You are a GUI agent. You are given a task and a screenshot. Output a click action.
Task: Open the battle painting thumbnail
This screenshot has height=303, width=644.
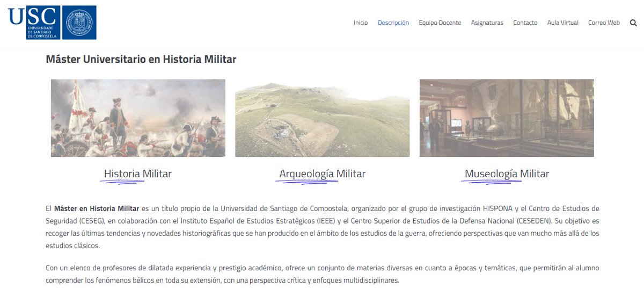[138, 118]
